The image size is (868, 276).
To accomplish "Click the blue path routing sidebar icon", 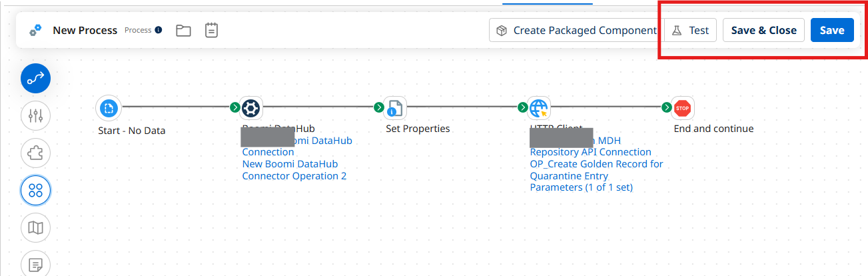I will point(36,79).
